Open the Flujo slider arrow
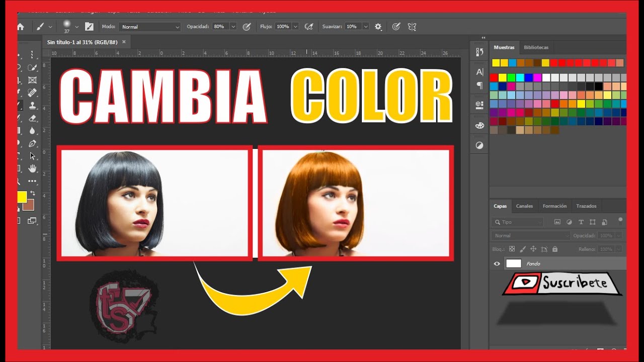This screenshot has width=644, height=362. tap(295, 27)
